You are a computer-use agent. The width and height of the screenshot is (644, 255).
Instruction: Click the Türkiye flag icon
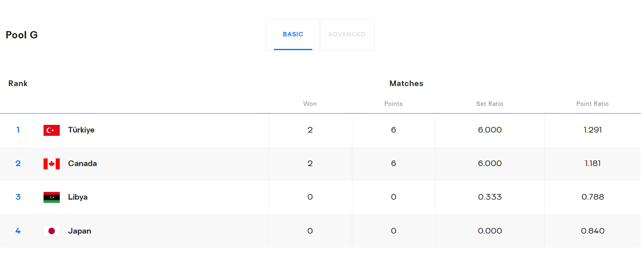(52, 130)
